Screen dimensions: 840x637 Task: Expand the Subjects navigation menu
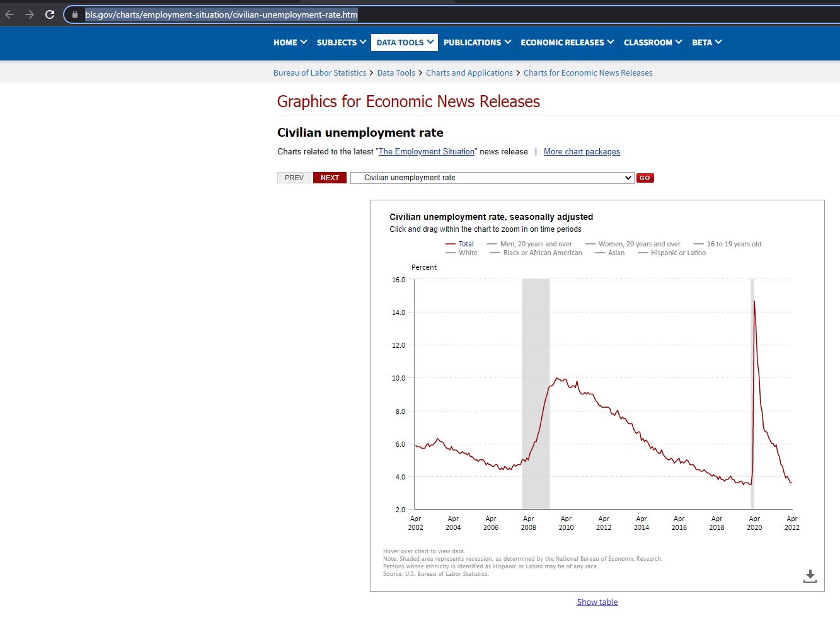tap(341, 42)
